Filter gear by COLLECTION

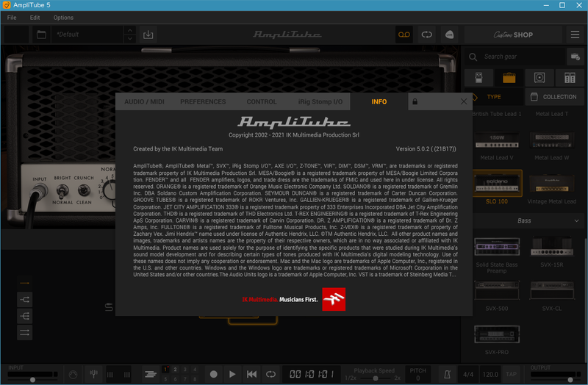(x=554, y=97)
